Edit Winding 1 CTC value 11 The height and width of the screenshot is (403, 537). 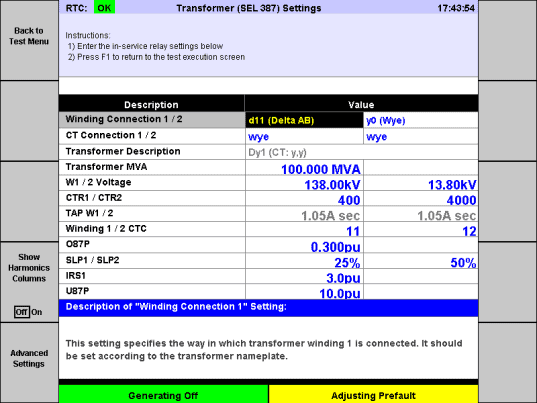click(x=304, y=229)
